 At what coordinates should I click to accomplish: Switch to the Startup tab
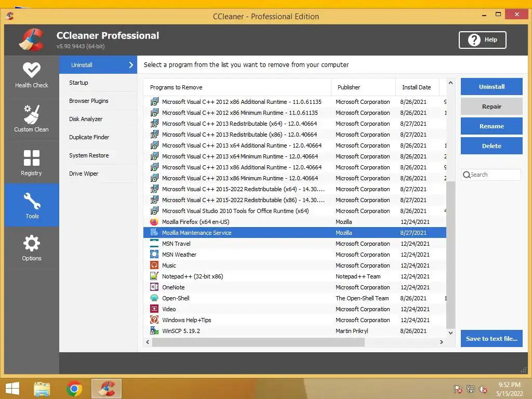(98, 83)
